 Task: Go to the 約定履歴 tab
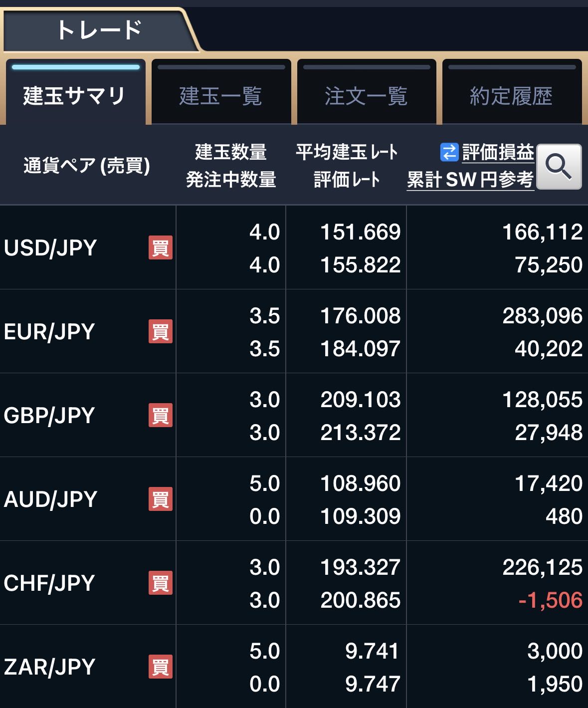[x=511, y=95]
